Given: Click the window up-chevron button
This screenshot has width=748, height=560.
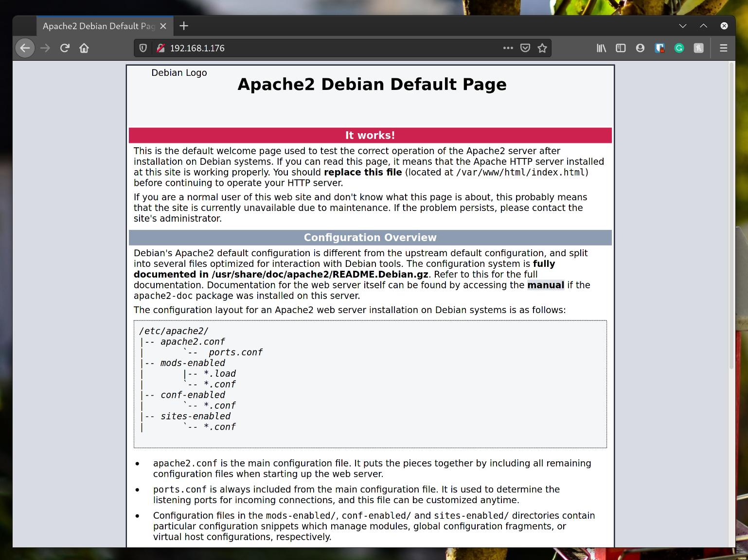Looking at the screenshot, I should pos(704,26).
